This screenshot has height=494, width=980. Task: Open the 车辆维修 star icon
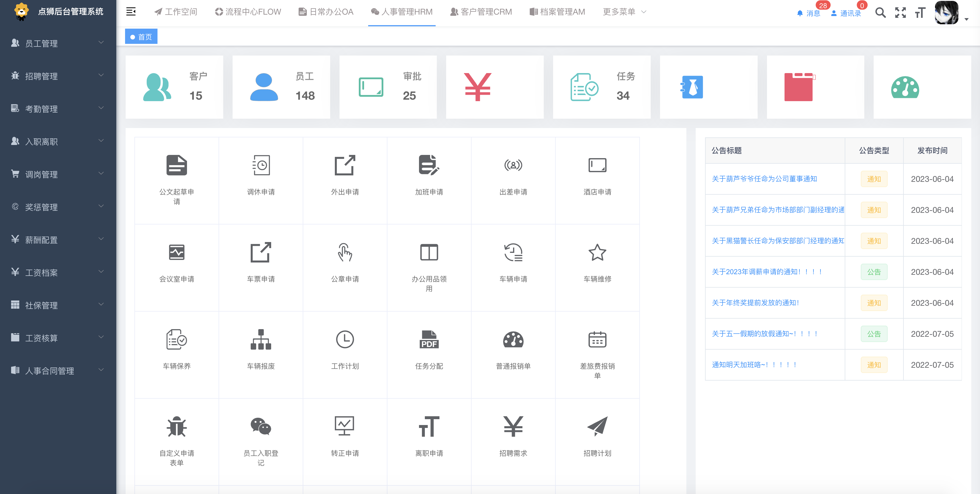click(597, 252)
